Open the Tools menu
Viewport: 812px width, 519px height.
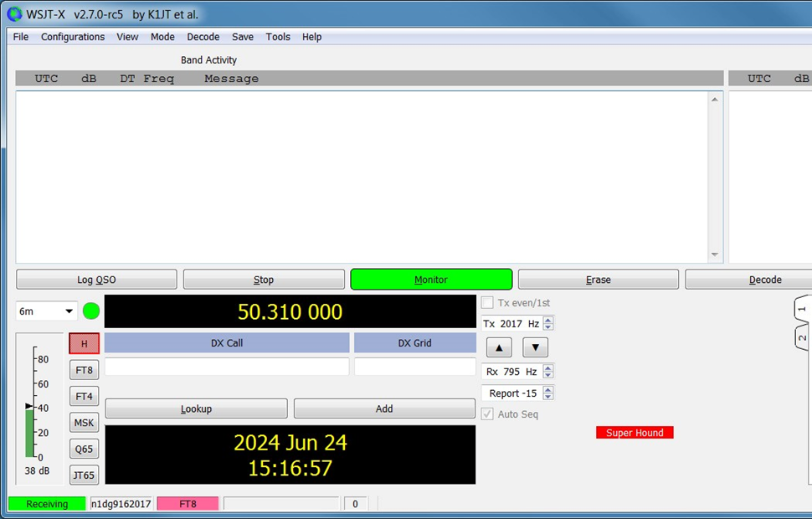278,37
